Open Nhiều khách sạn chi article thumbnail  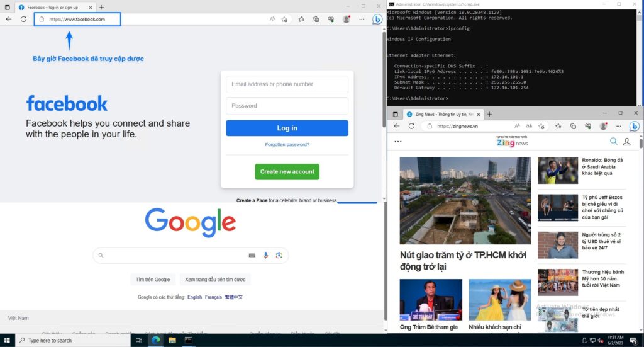[x=500, y=300]
